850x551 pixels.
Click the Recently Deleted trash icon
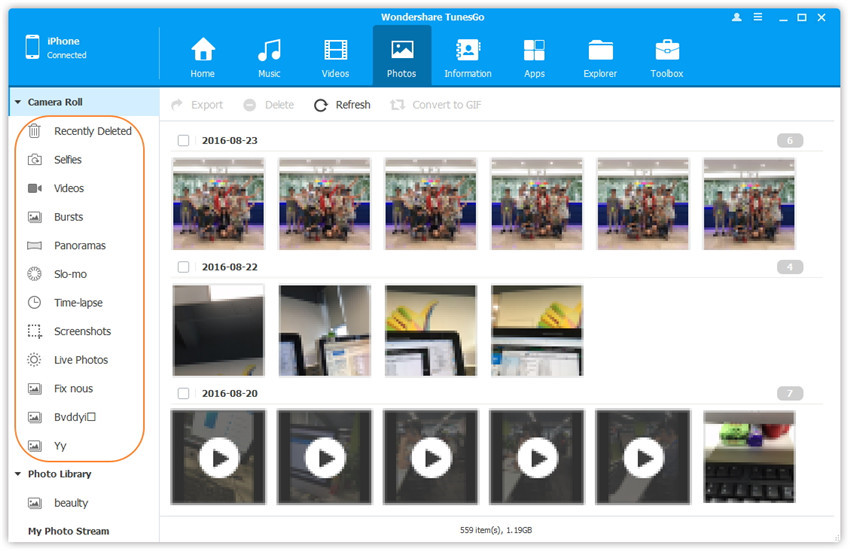click(x=35, y=131)
